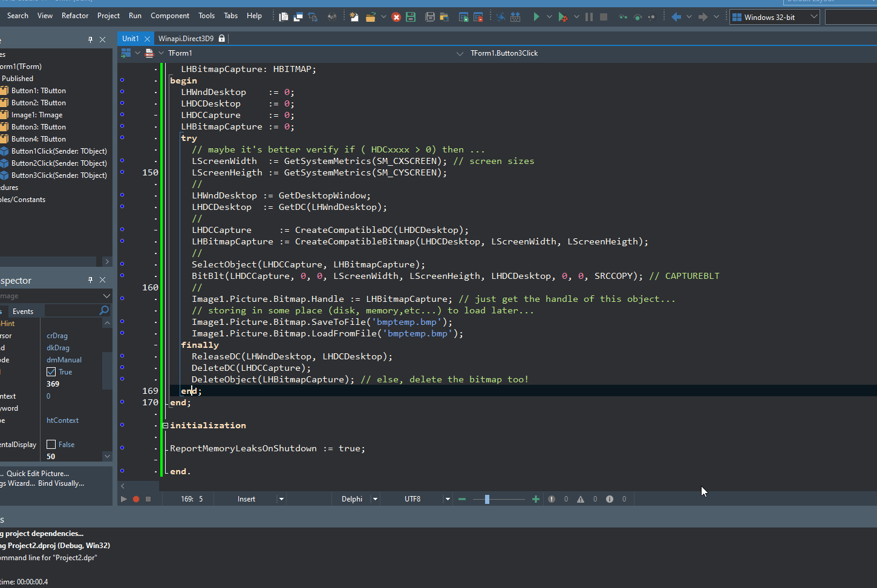Image resolution: width=877 pixels, height=588 pixels.
Task: Click the editor zoom slider handle
Action: click(x=487, y=499)
